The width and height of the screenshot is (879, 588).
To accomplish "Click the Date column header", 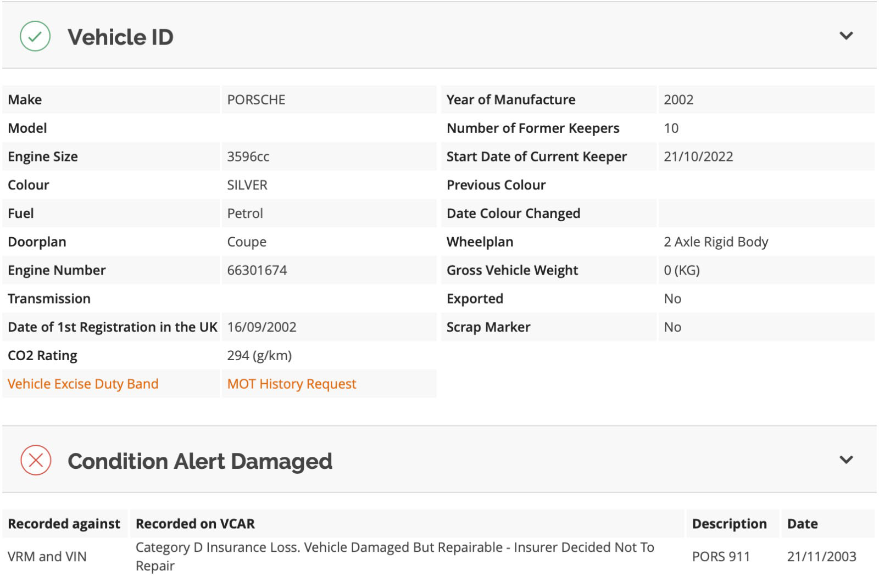I will point(802,524).
